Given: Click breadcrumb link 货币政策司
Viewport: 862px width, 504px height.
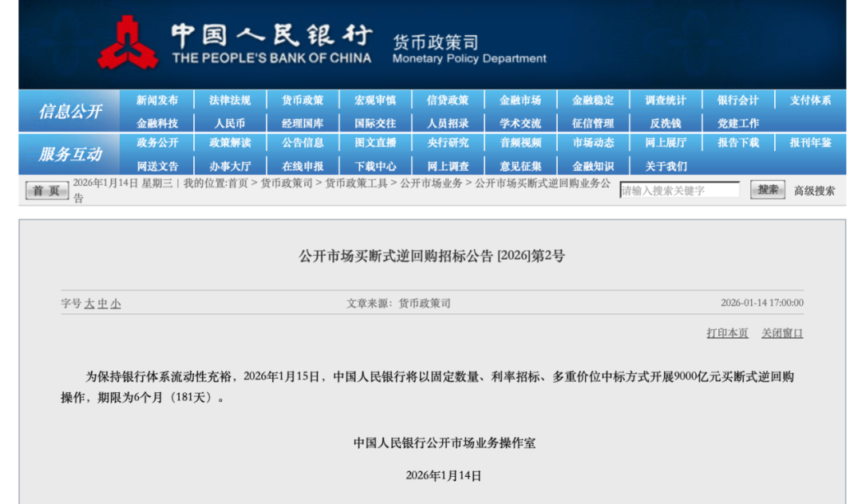Looking at the screenshot, I should click(286, 183).
